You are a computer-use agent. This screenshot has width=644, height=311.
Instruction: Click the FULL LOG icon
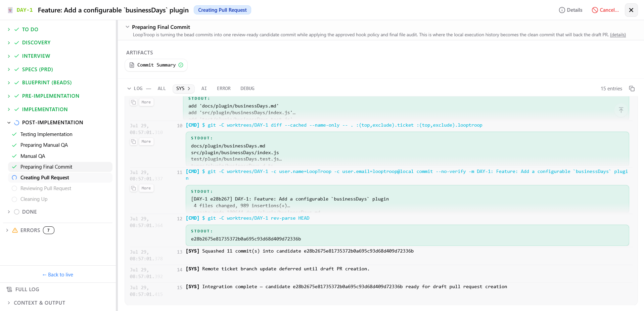tap(9, 290)
